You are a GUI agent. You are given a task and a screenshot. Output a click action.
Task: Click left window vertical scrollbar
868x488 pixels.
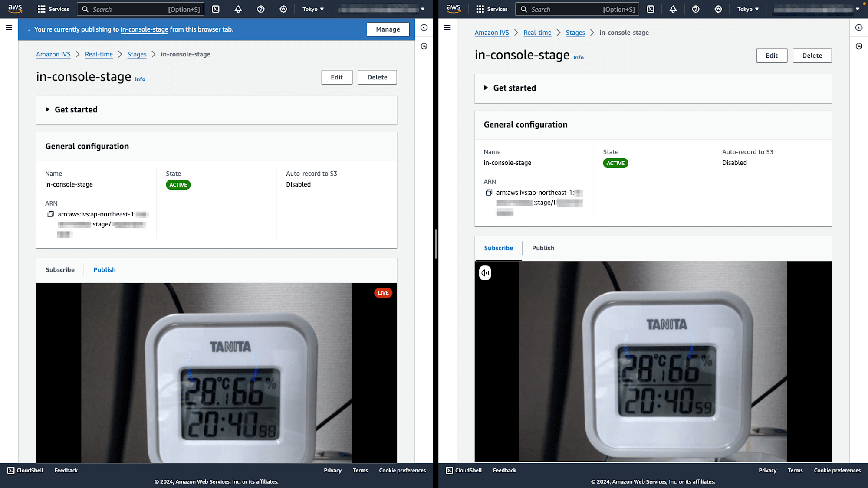click(435, 244)
